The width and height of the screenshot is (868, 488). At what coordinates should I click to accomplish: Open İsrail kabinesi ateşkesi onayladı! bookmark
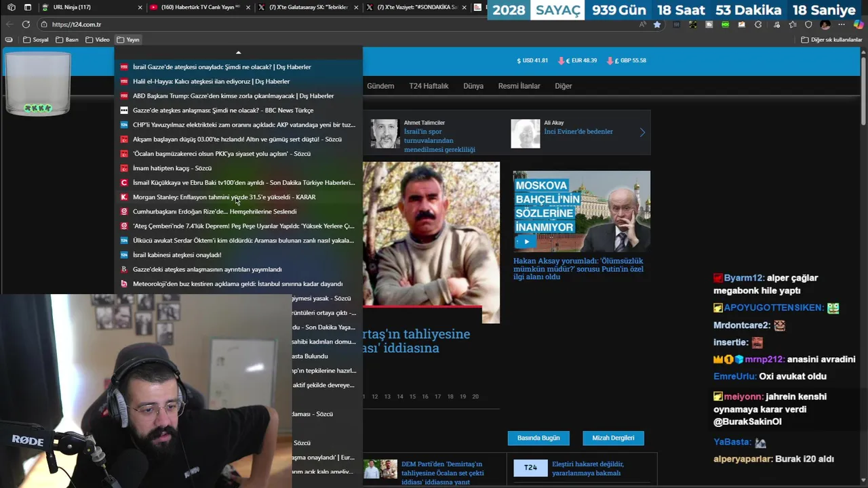click(238, 255)
